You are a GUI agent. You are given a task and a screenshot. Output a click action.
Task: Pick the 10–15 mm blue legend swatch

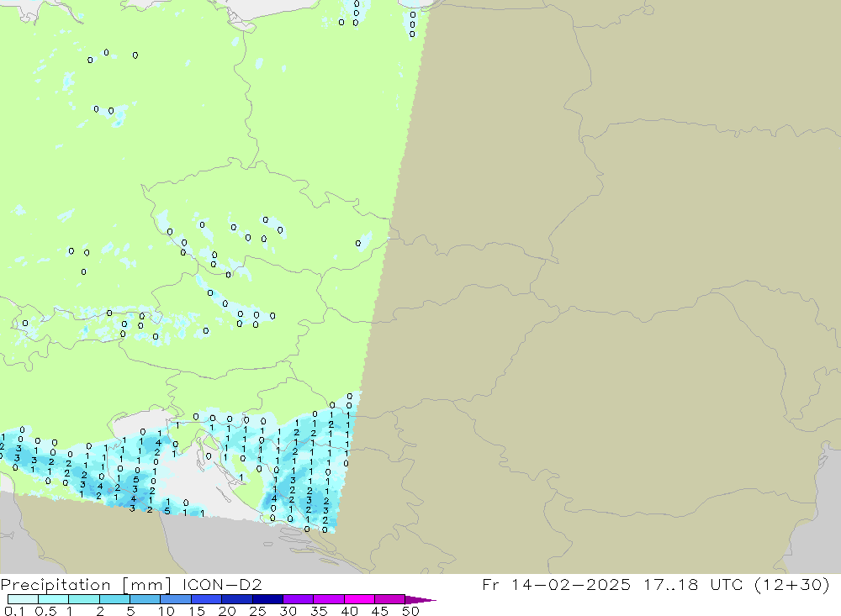pos(176,599)
